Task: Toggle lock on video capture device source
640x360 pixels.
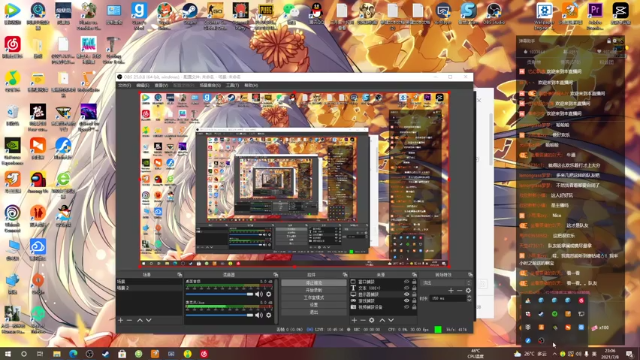Action: [x=414, y=307]
